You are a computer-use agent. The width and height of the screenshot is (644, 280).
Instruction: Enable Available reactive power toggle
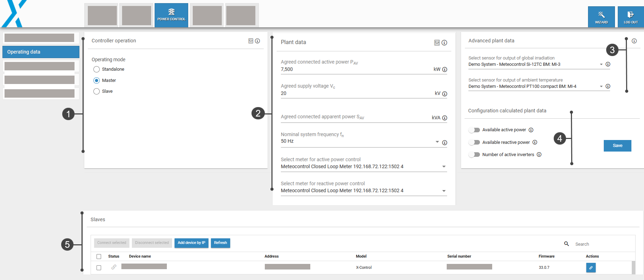(x=474, y=142)
